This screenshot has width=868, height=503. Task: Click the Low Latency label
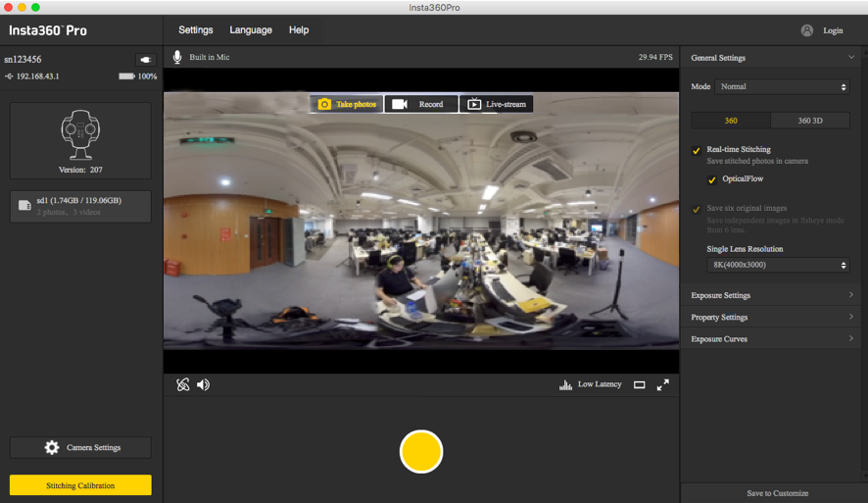600,384
